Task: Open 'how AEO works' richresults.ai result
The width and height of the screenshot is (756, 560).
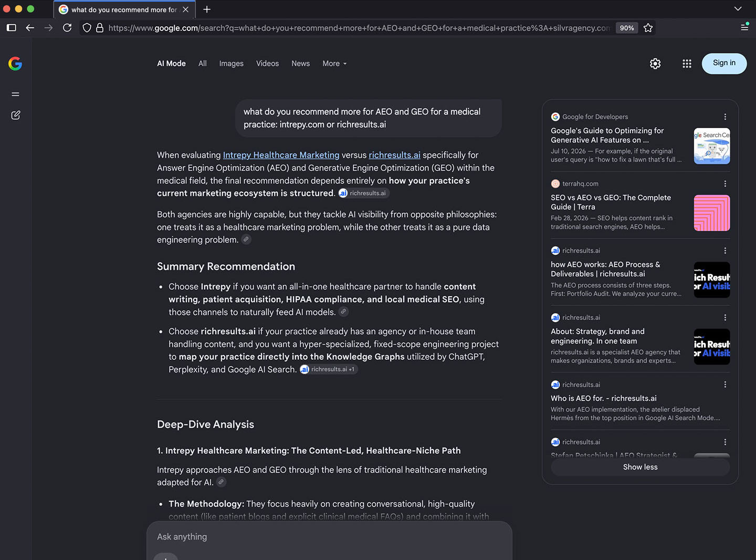Action: tap(605, 269)
